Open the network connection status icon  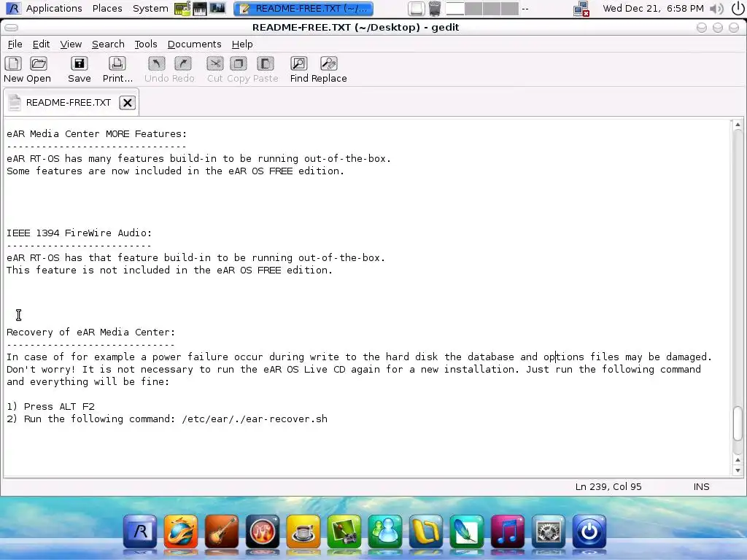(x=581, y=9)
